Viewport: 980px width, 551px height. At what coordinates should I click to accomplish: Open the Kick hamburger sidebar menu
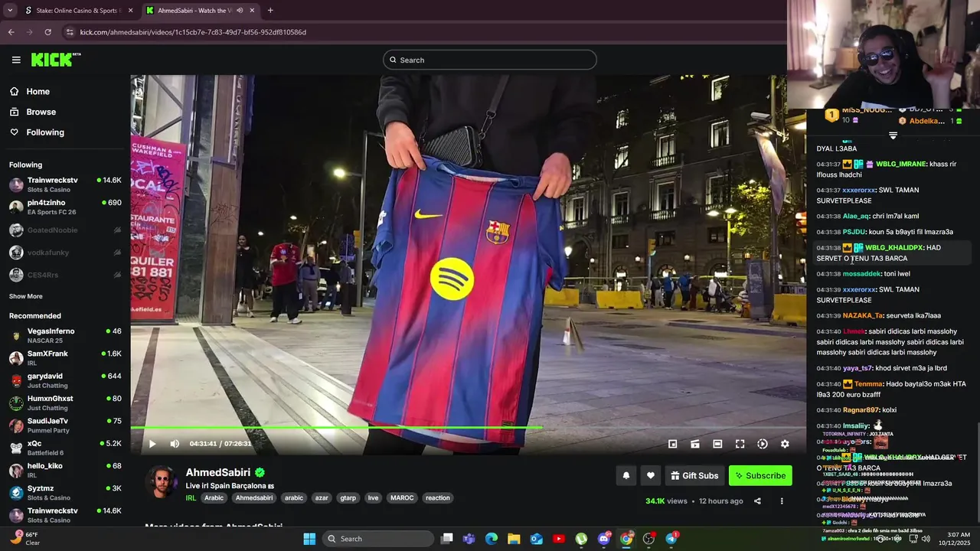(x=16, y=60)
